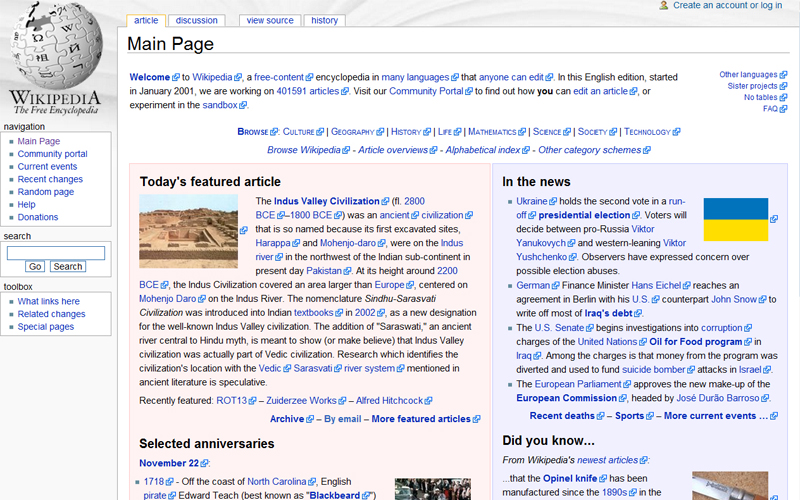Viewport: 800px width, 500px height.
Task: Click the user icon beside Create an account
Action: click(x=663, y=5)
